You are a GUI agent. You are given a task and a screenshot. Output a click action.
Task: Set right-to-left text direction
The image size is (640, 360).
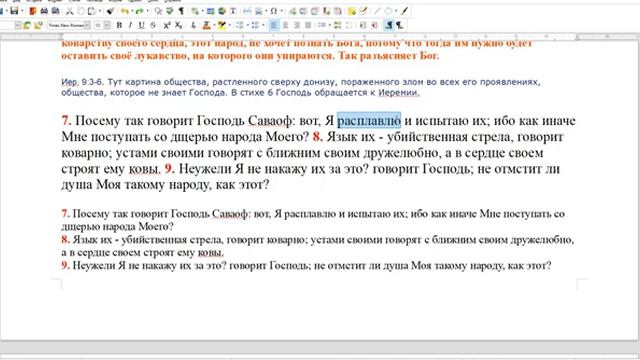point(400,25)
